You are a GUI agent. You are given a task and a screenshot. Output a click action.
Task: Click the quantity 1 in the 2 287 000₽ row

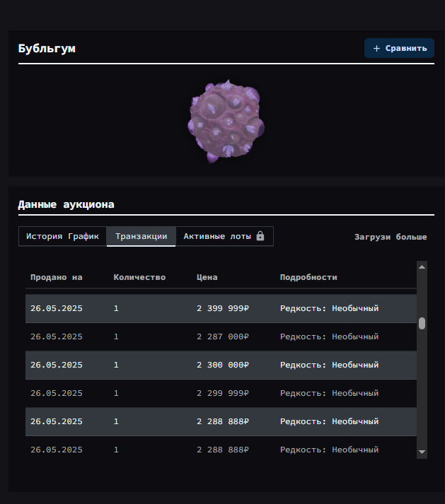pyautogui.click(x=116, y=336)
